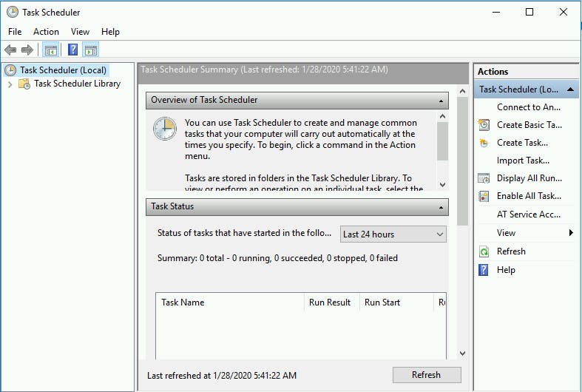Open the View submenu arrow in Actions
Screen dimensions: 582x392
(x=571, y=233)
